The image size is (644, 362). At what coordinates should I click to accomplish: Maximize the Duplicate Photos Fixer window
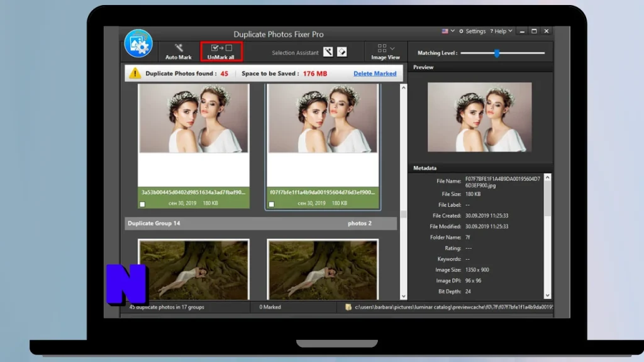tap(534, 31)
